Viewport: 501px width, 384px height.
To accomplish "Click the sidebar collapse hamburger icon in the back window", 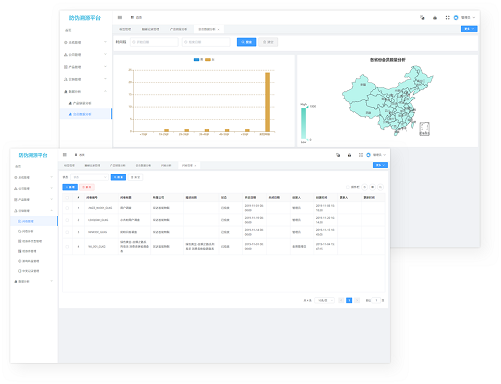I will coord(120,17).
